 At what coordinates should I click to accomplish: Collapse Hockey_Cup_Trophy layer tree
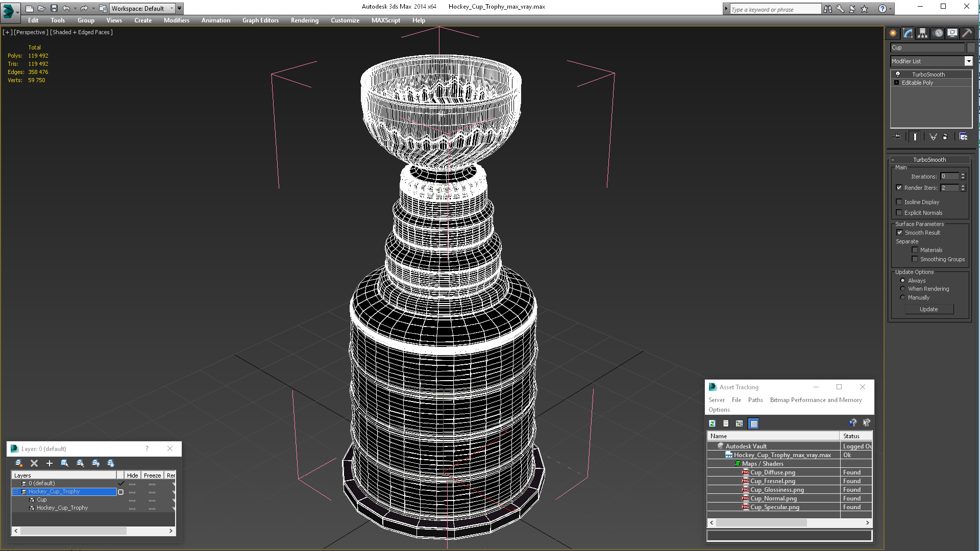16,492
